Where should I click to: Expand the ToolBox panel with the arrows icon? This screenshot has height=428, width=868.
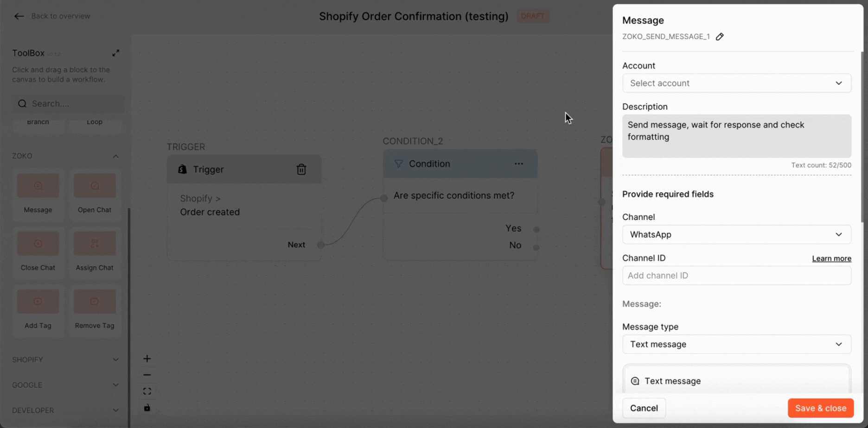(x=116, y=53)
